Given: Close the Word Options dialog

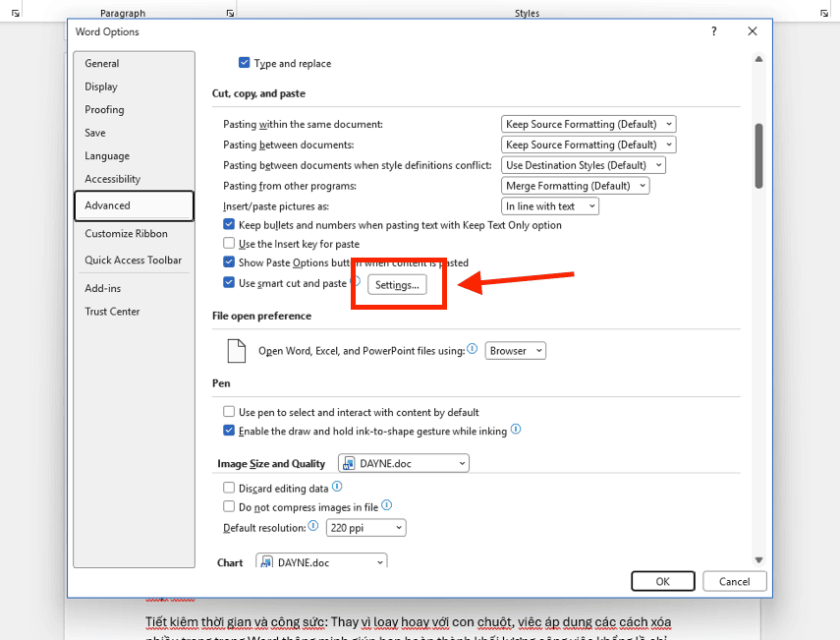Looking at the screenshot, I should click(753, 31).
